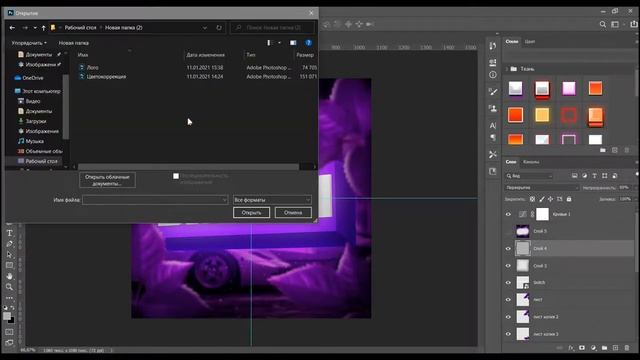Select the Hand tool
This screenshot has width=640, height=360.
coord(9,276)
